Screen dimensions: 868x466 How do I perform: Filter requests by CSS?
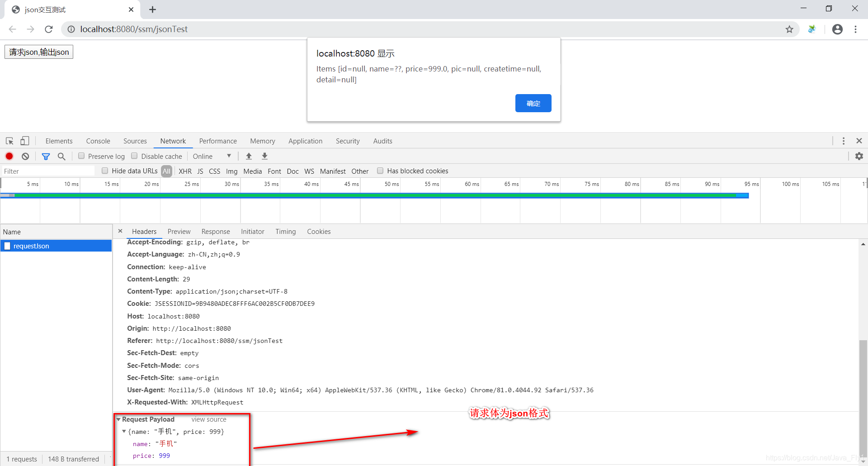[x=215, y=171]
